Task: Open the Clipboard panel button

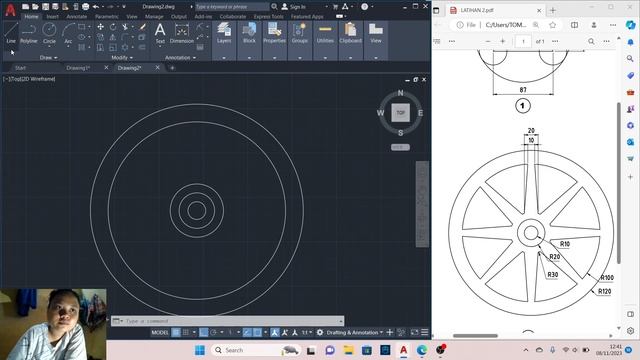Action: point(351,33)
